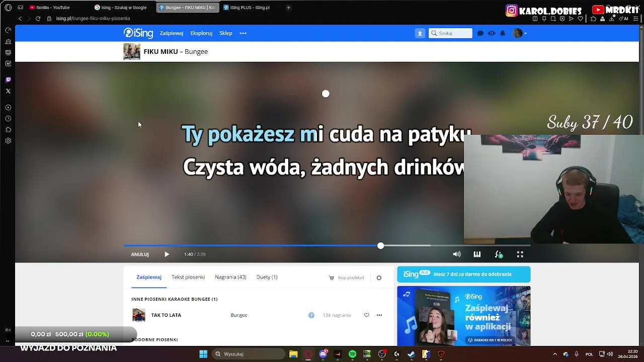Open the three-dots more menu in header
This screenshot has width=644, height=362.
click(x=243, y=33)
